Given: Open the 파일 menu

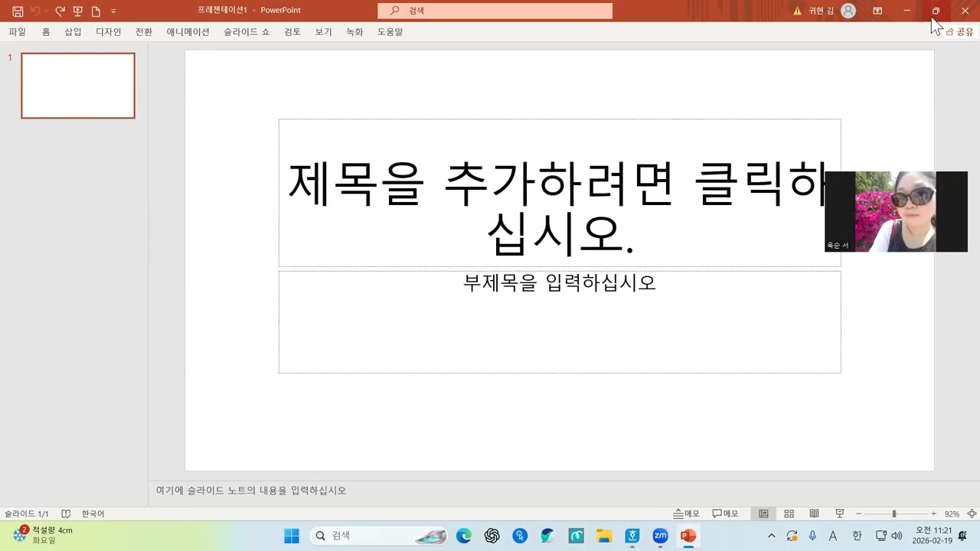Looking at the screenshot, I should (17, 31).
